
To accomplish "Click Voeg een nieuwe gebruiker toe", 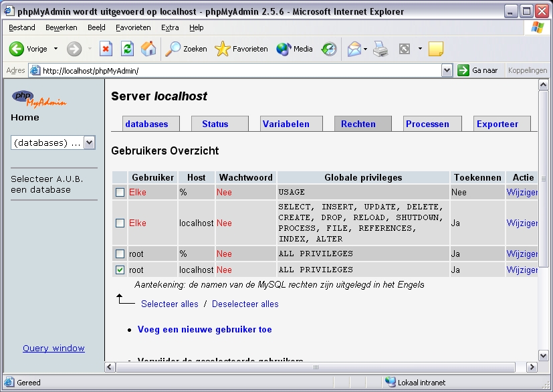I will (x=205, y=329).
